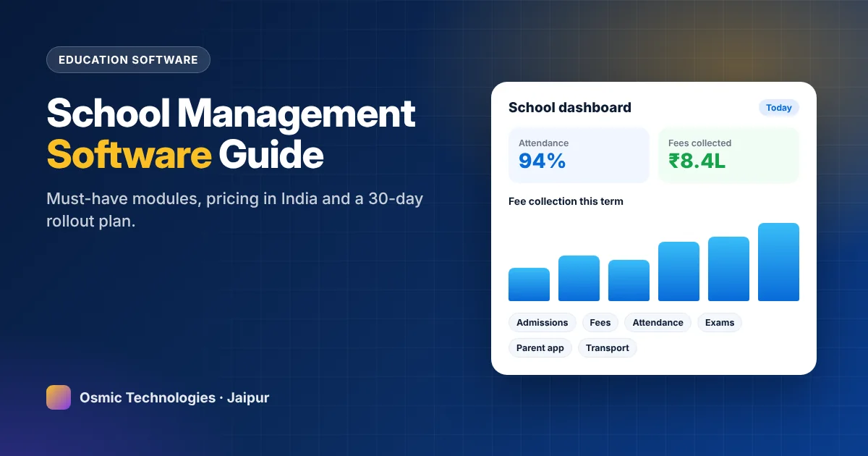The image size is (868, 456).
Task: Click the "School dashboard" heading
Action: (570, 108)
